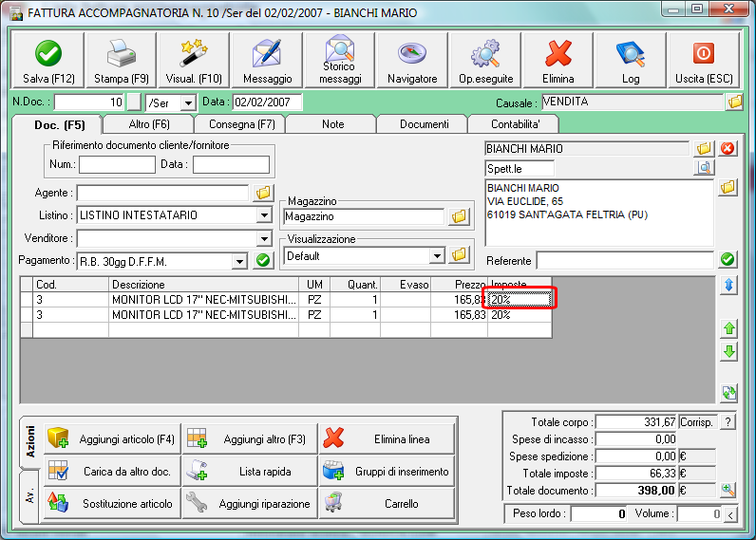Click the Peso lordo field
The height and width of the screenshot is (540, 756).
tap(599, 514)
